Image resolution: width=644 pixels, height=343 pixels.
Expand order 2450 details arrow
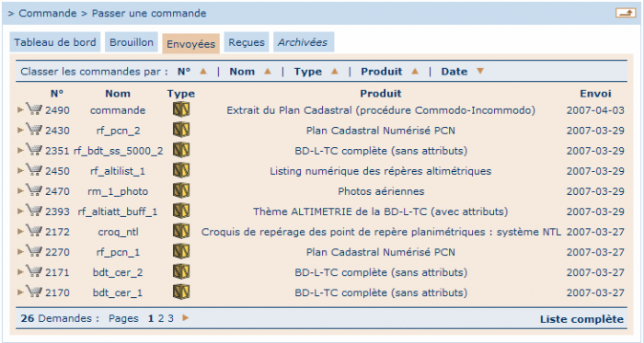[x=20, y=171]
